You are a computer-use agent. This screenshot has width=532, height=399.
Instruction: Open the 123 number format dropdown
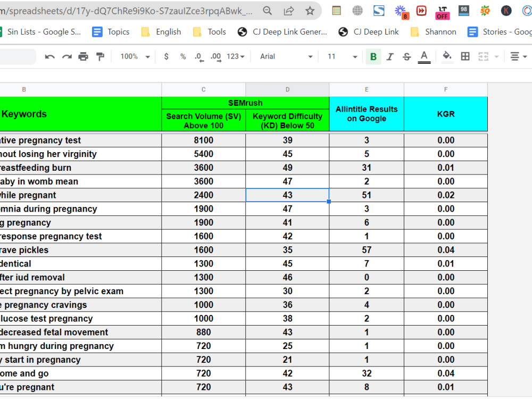(x=236, y=57)
